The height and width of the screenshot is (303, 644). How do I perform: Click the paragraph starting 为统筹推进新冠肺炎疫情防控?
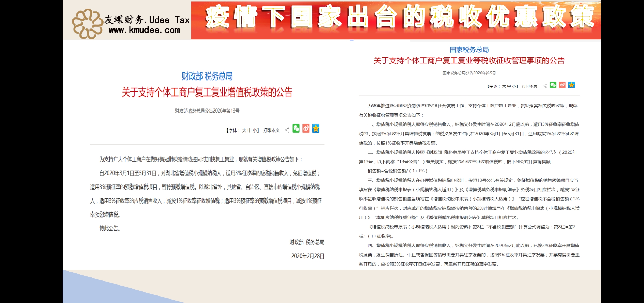[468, 110]
